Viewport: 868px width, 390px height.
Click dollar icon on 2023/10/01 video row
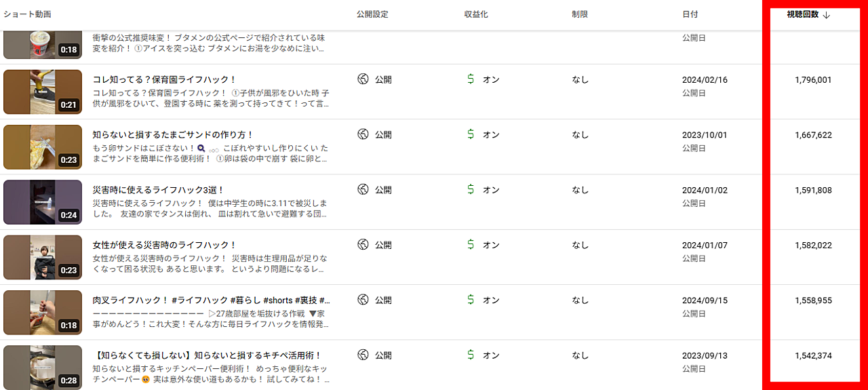pyautogui.click(x=471, y=134)
